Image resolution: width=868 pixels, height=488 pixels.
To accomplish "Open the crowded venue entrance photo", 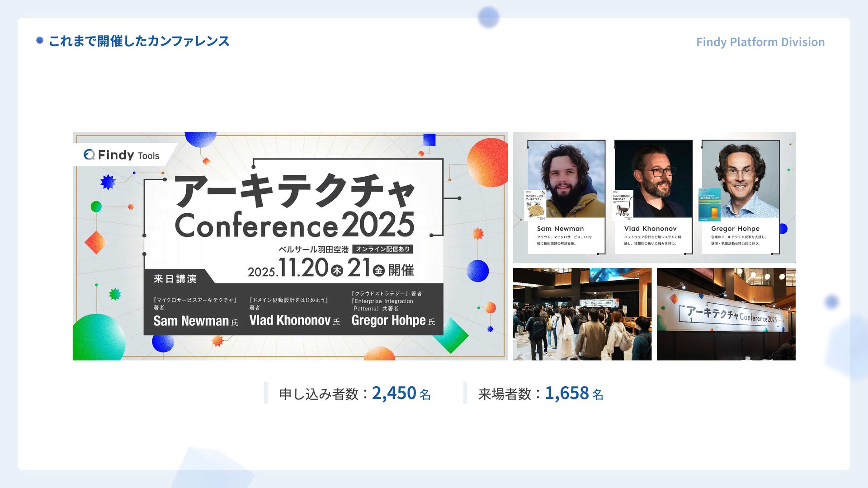I will (582, 314).
